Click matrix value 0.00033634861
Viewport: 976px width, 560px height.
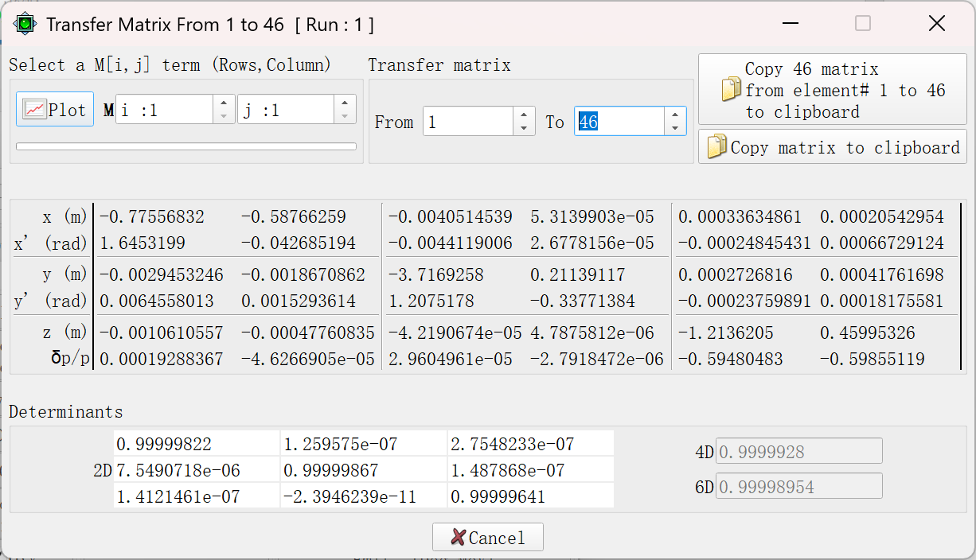740,216
